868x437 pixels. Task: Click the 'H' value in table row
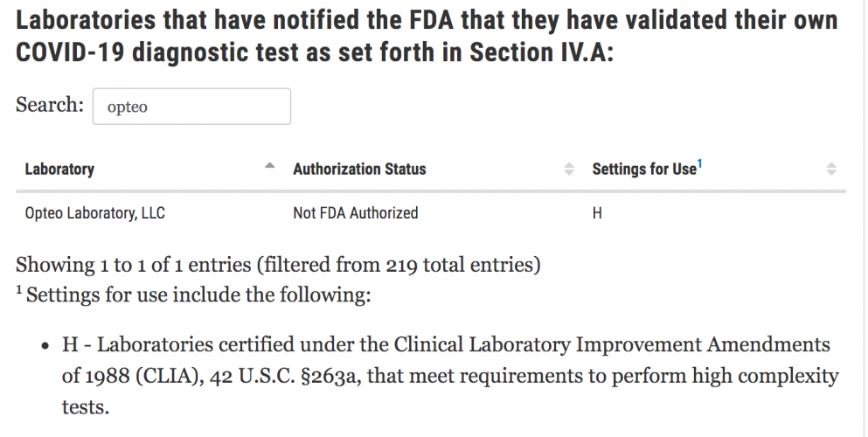point(597,212)
